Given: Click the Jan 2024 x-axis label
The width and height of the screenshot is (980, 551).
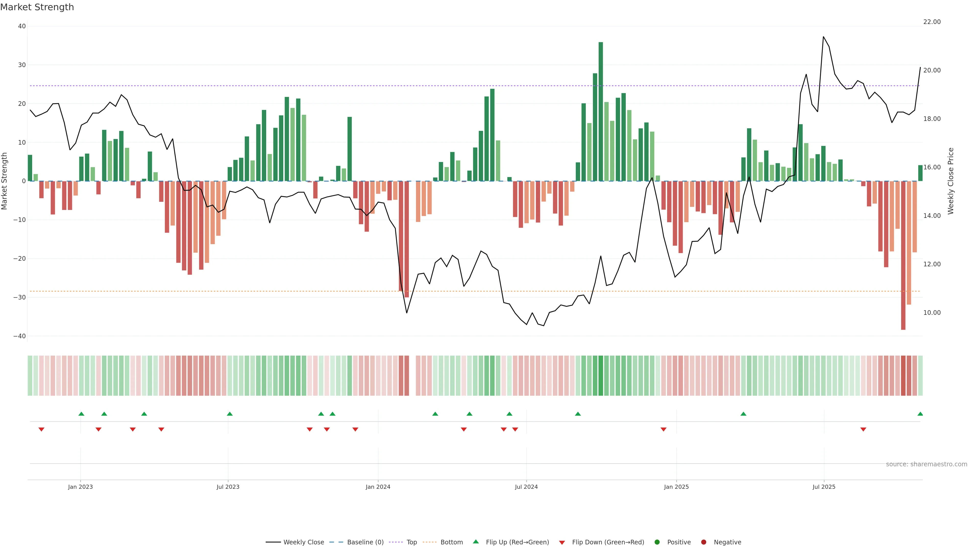Looking at the screenshot, I should coord(378,487).
